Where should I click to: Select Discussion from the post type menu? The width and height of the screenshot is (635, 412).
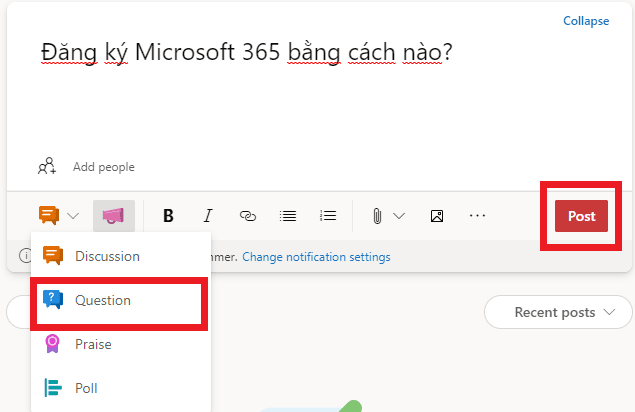point(121,256)
